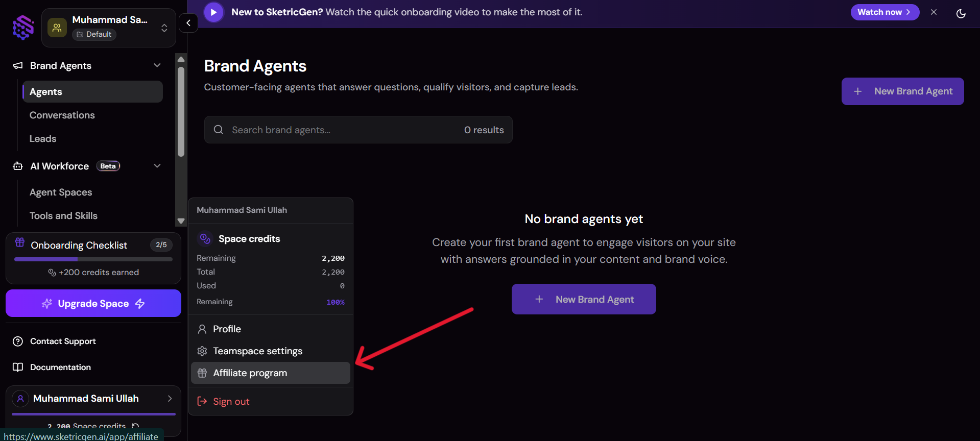Play the onboarding video icon

point(213,12)
